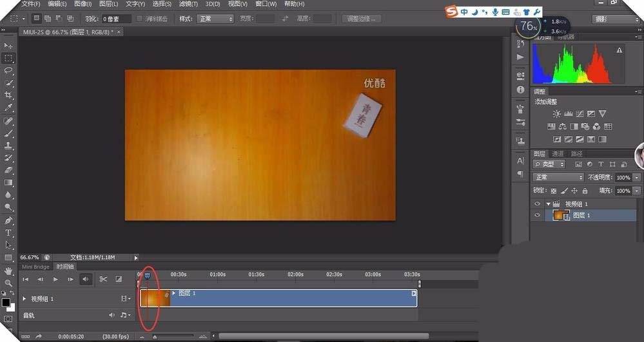Select the 图层 1 video clip thumbnail
Viewport: 644px width, 342px height.
[155, 298]
